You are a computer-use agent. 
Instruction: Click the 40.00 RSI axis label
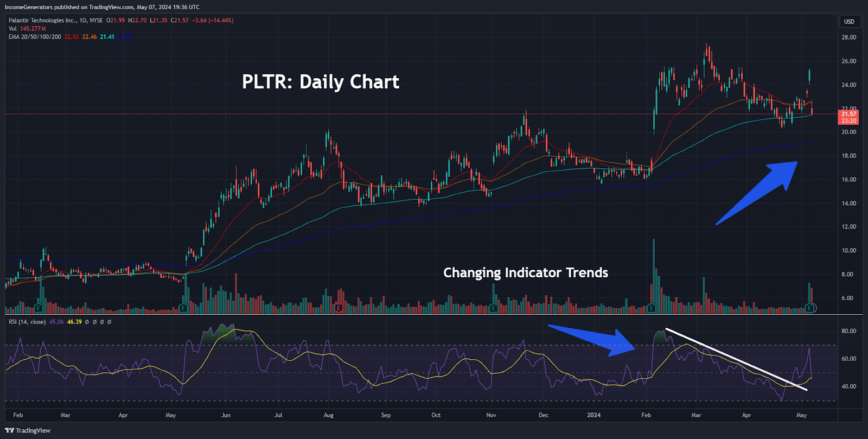point(849,386)
